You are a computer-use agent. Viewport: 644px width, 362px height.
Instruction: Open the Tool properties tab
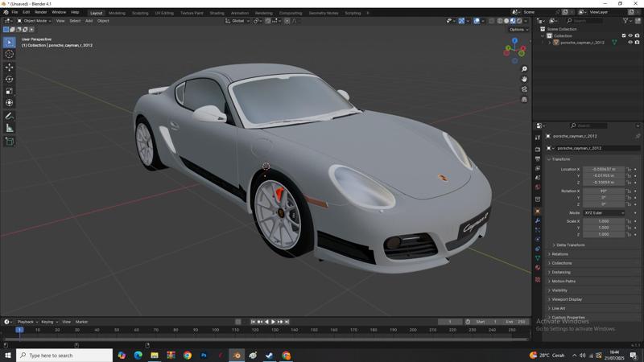point(538,138)
